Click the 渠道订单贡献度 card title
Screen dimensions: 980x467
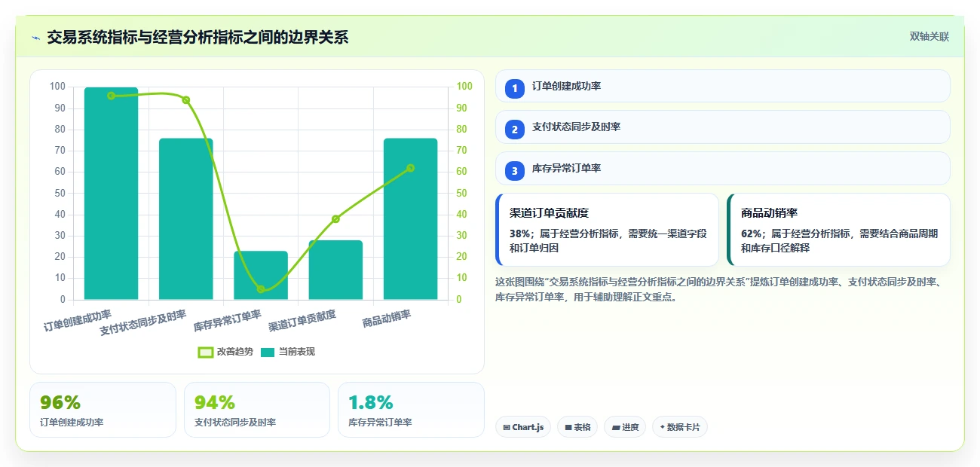[549, 213]
